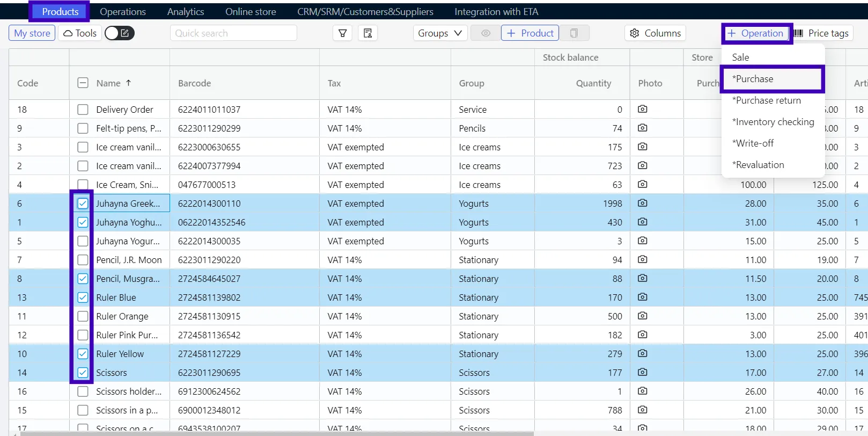This screenshot has height=436, width=868.
Task: Open photo camera icon for Pencil, Musgra row
Action: tap(642, 278)
